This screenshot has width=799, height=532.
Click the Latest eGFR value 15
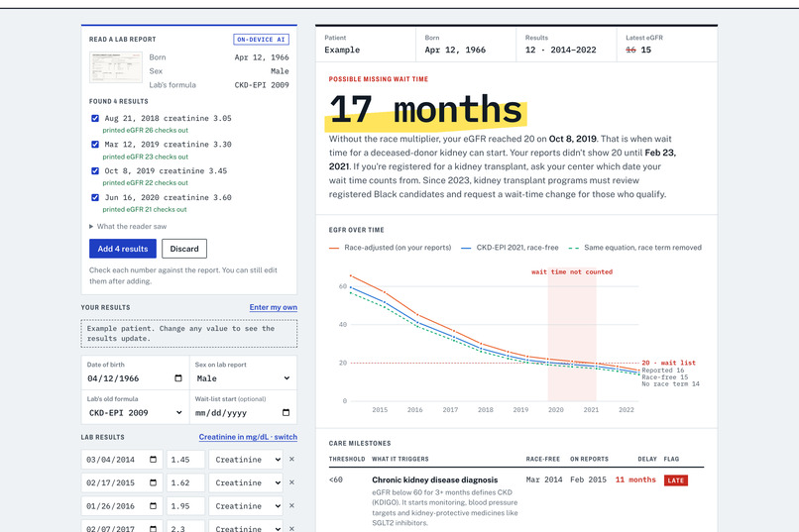pos(646,50)
